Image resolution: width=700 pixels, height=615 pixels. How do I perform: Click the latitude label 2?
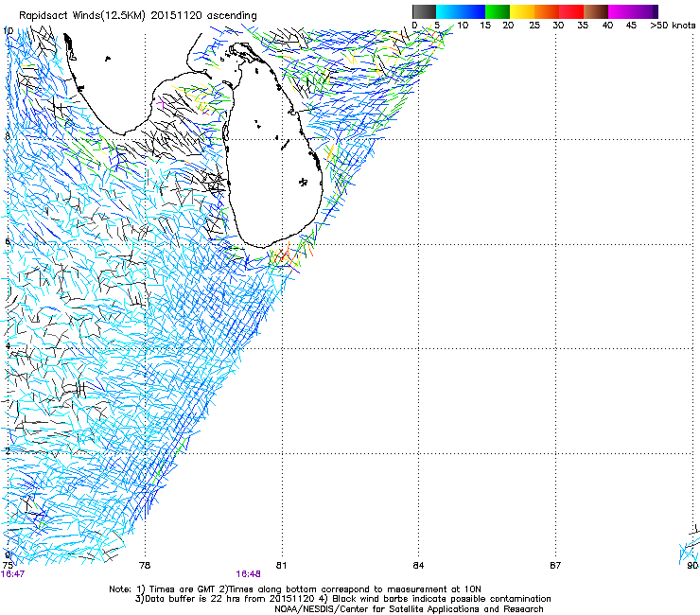click(x=8, y=450)
